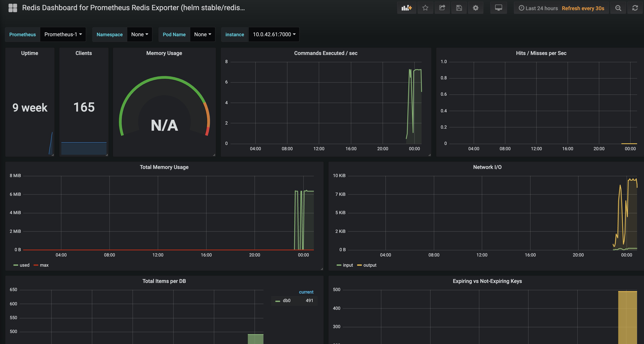Click Refresh every 30s label
This screenshot has height=344, width=644.
[x=583, y=8]
